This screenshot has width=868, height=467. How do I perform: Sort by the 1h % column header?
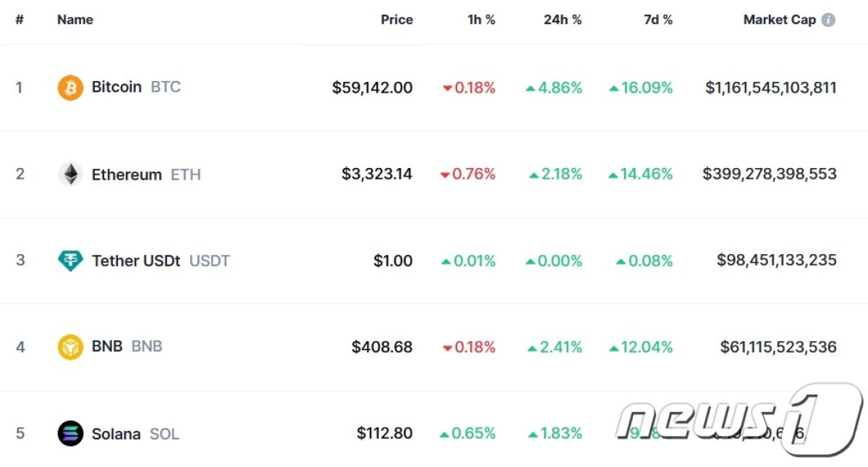(481, 20)
